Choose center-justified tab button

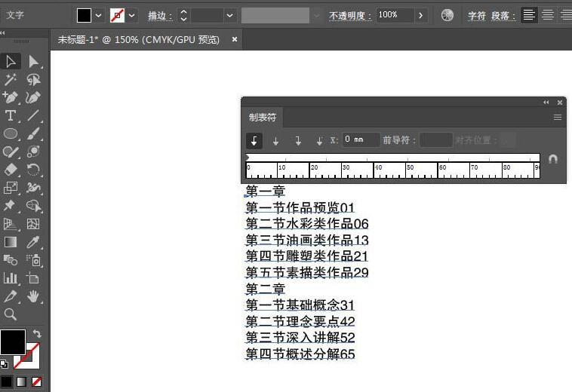pyautogui.click(x=275, y=140)
